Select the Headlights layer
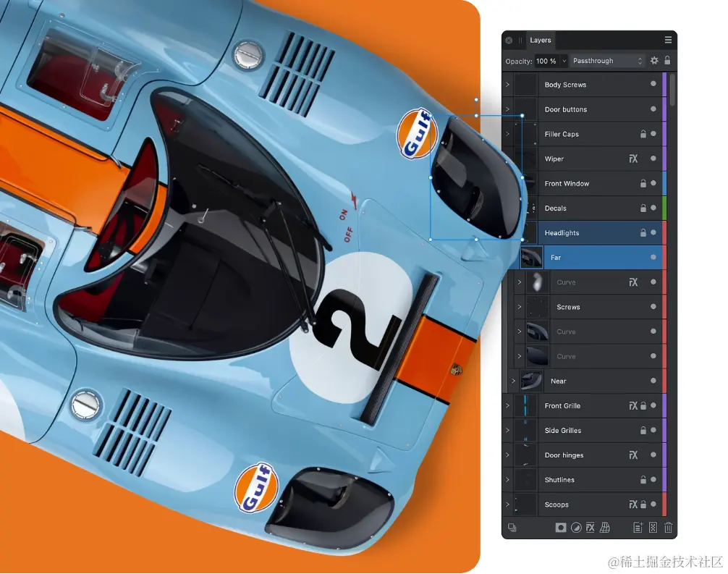Screen dimensions: 728x574 (x=584, y=232)
